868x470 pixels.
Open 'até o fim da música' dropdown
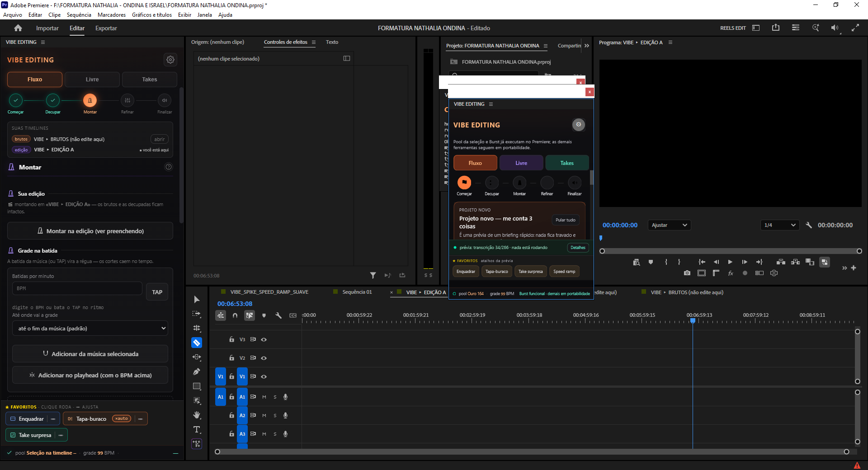click(90, 329)
